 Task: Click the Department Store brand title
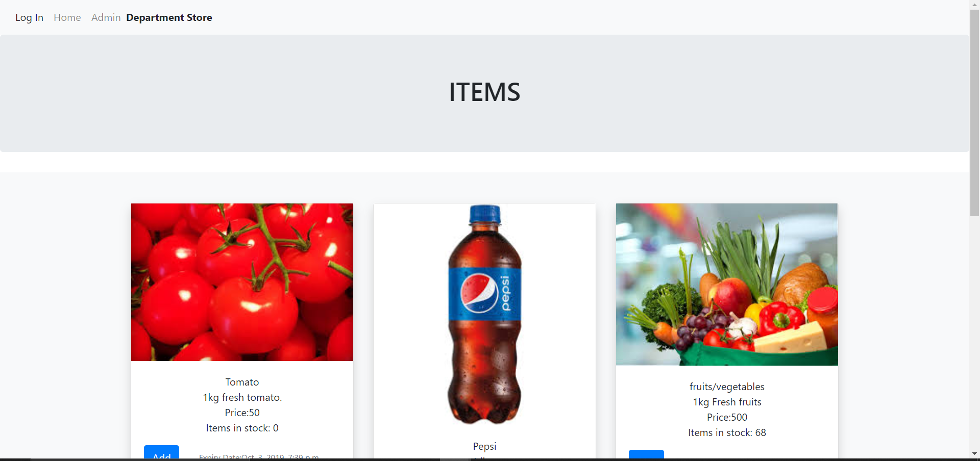coord(169,17)
